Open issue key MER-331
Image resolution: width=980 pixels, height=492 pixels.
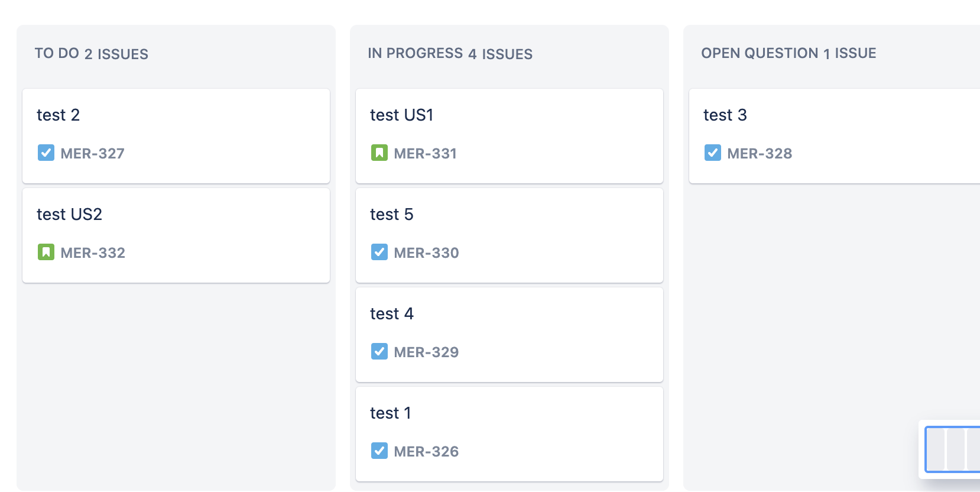click(x=426, y=154)
